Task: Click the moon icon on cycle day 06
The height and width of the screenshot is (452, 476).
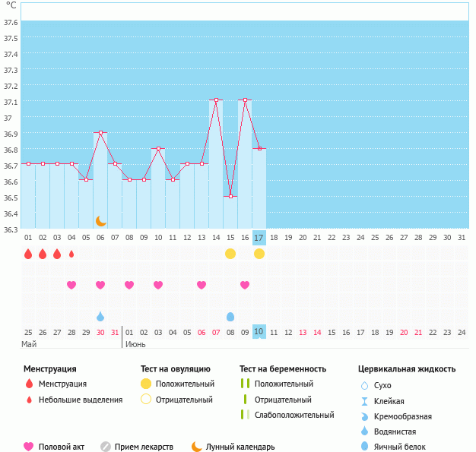Action: point(100,221)
